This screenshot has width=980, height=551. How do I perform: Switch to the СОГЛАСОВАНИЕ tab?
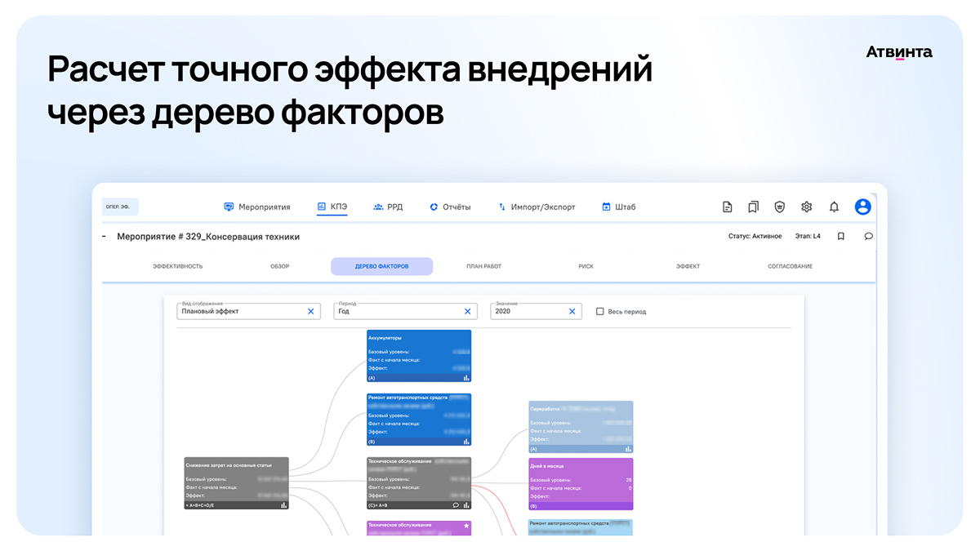[790, 266]
